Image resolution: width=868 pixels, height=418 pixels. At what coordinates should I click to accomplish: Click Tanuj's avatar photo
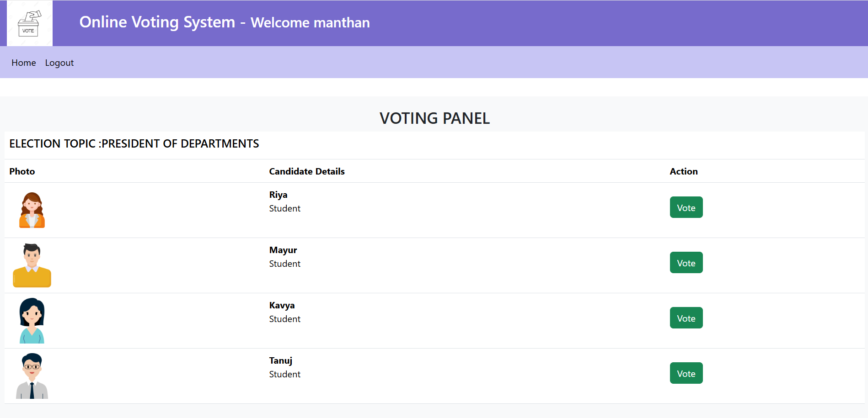tap(32, 376)
